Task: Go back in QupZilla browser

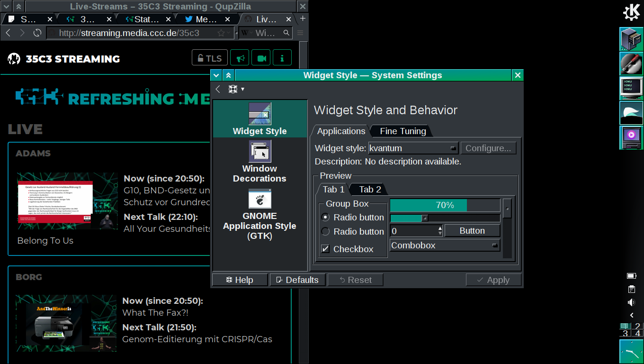Action: [8, 33]
